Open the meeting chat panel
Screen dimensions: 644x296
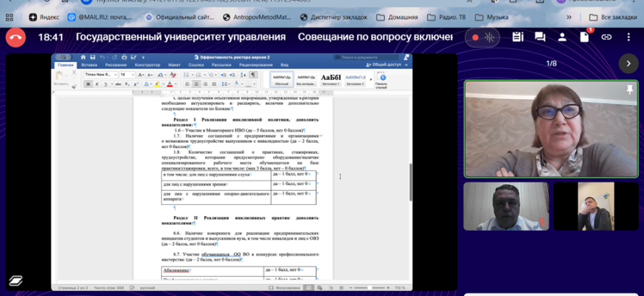(x=540, y=37)
